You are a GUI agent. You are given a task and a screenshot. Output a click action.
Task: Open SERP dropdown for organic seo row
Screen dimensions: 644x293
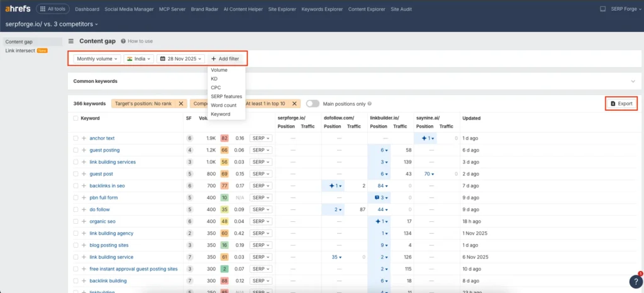tap(261, 221)
